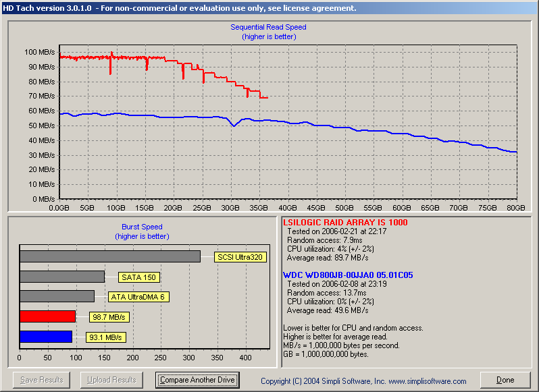Screen dimensions: 539x392
Task: Click the SCSI Ultra320 label
Action: pyautogui.click(x=240, y=257)
